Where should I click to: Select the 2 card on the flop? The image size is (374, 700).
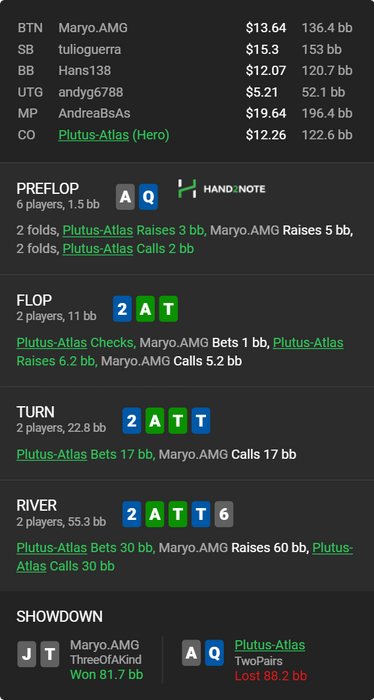pos(122,309)
